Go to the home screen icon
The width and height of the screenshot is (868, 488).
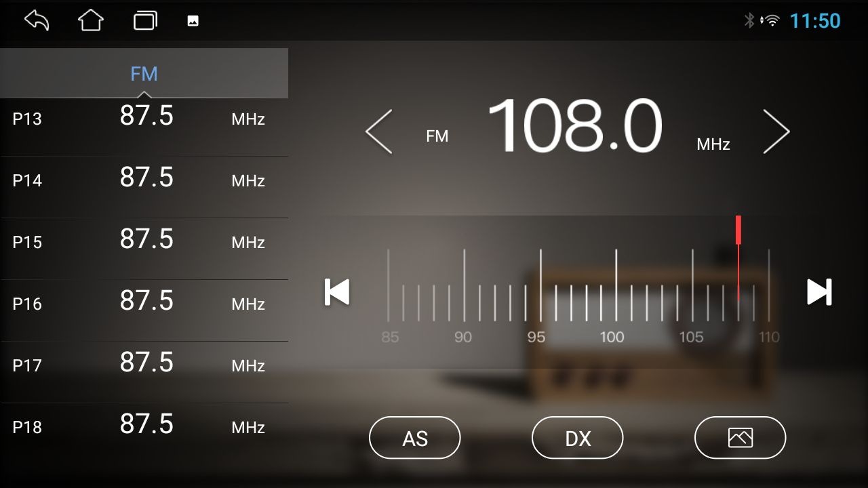coord(91,20)
